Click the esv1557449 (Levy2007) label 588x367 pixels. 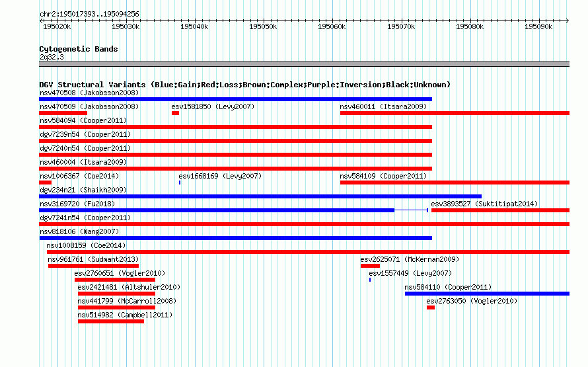(411, 273)
